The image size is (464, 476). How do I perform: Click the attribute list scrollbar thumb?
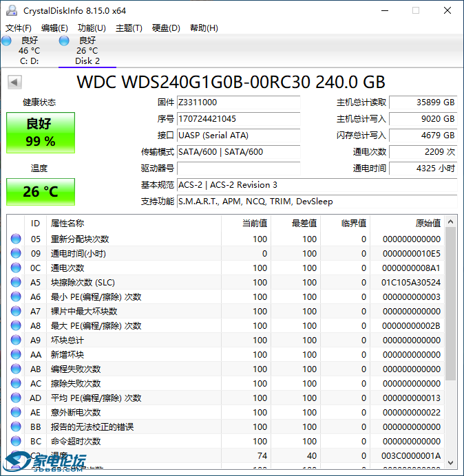[451, 303]
